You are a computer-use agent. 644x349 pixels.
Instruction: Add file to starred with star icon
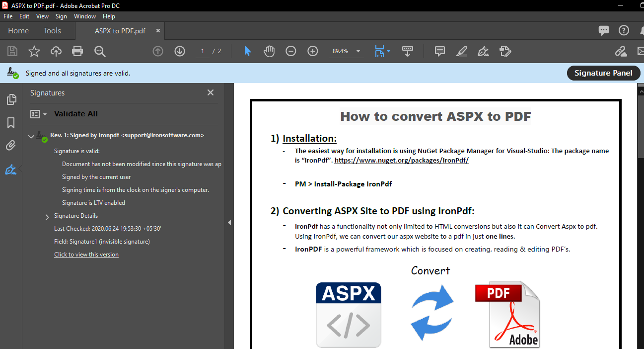34,51
